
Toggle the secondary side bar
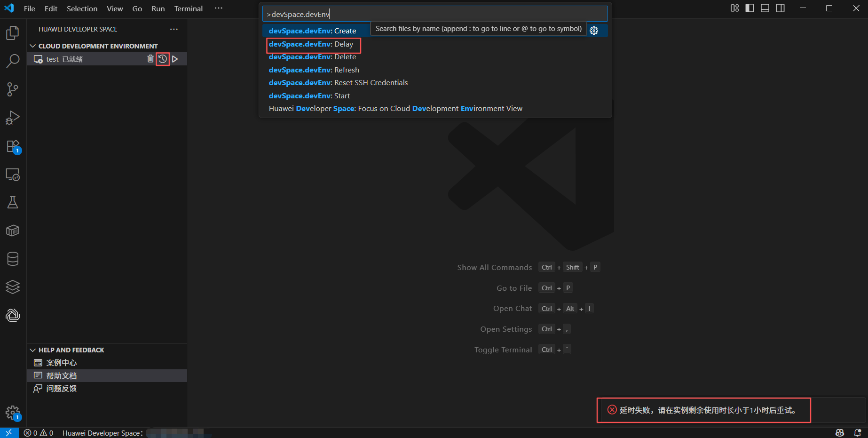point(781,8)
